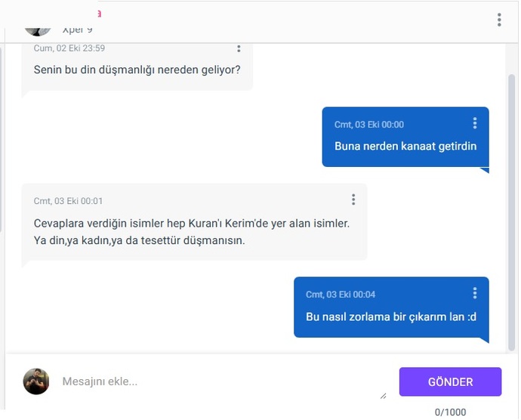This screenshot has width=521, height=420.
Task: Open options for 'Buna nerden kanaat getirdin' message
Action: point(475,123)
